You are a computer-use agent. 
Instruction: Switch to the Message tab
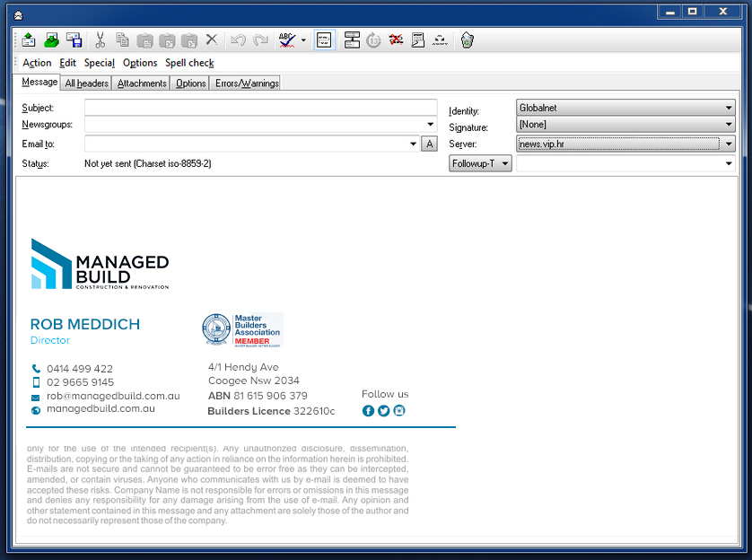click(39, 82)
